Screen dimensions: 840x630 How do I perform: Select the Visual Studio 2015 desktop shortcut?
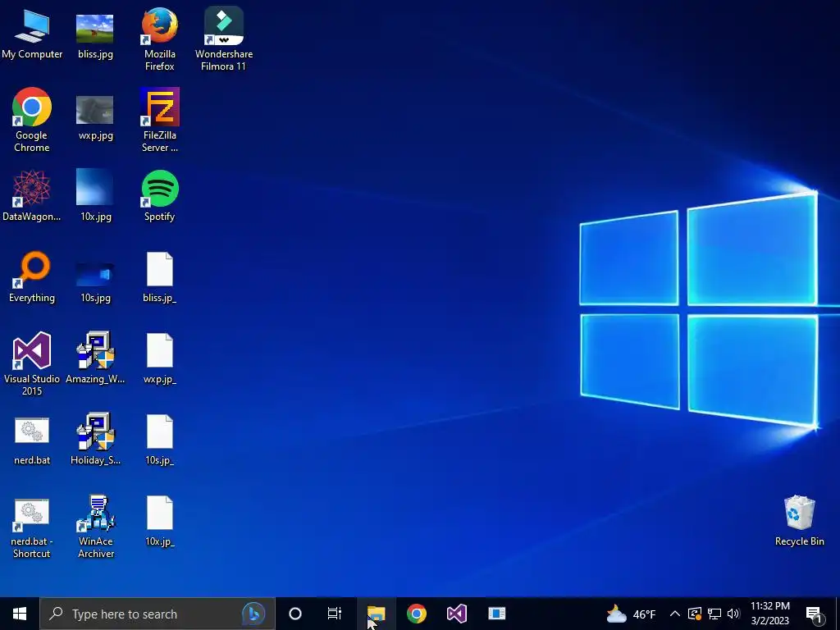pos(32,364)
